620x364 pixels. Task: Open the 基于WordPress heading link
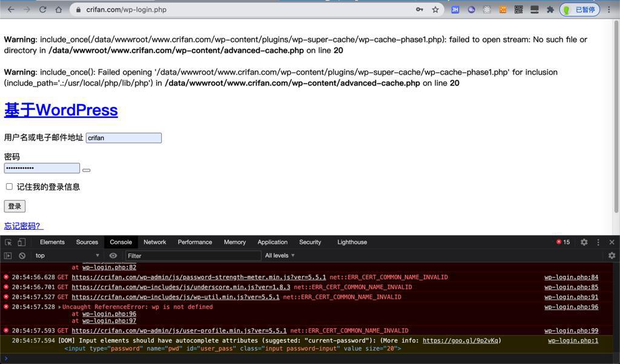click(61, 110)
